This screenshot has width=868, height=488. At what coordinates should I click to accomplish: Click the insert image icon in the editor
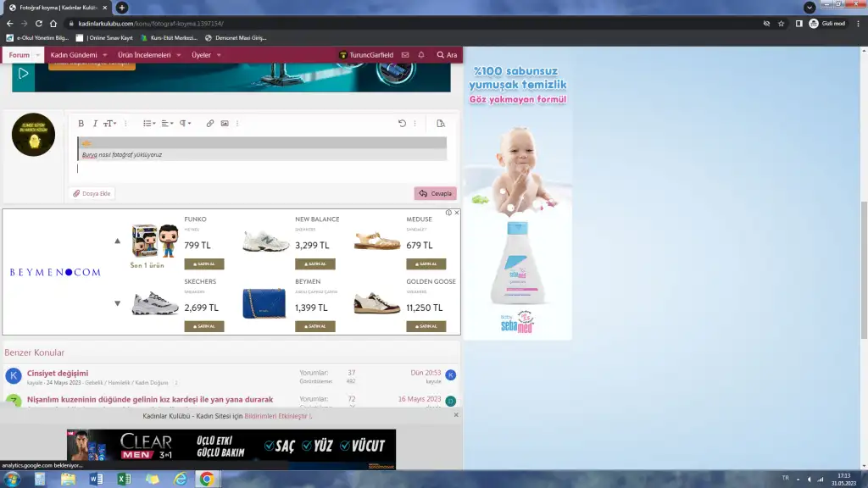225,124
